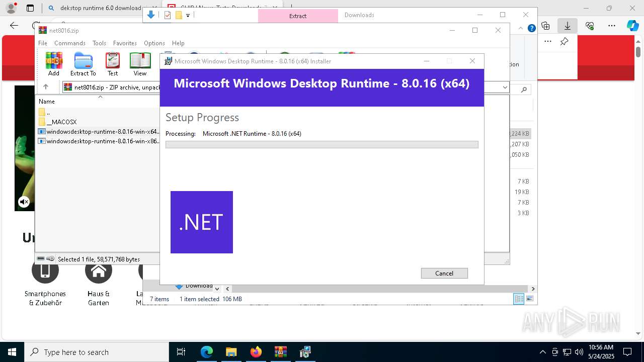Click Properties checkmark icon in Explorer quick access
Screen dimensions: 644x362
pyautogui.click(x=168, y=15)
